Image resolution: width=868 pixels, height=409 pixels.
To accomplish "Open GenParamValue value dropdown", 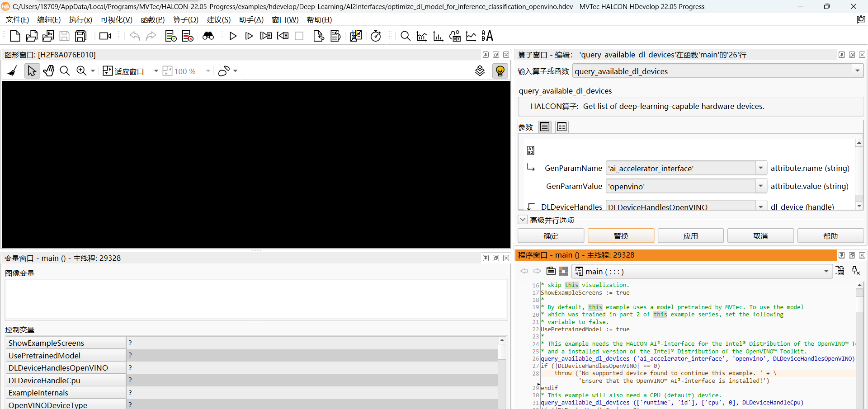I will click(x=761, y=186).
